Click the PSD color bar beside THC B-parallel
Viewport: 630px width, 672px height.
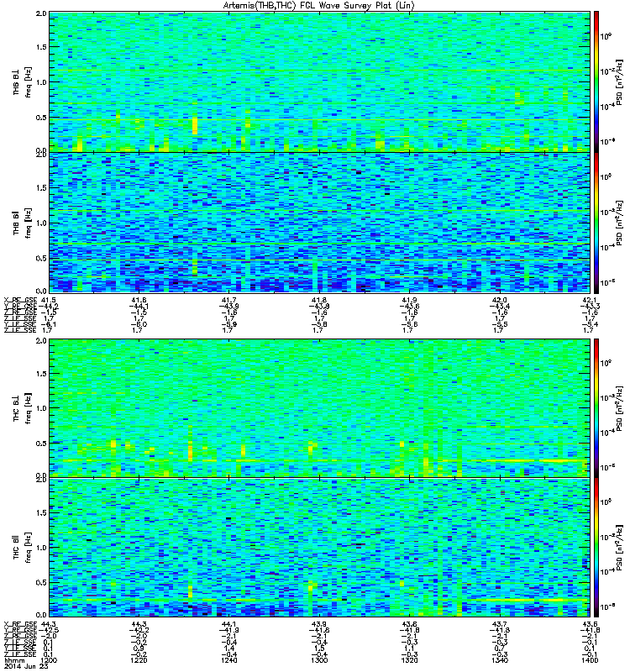[x=596, y=548]
